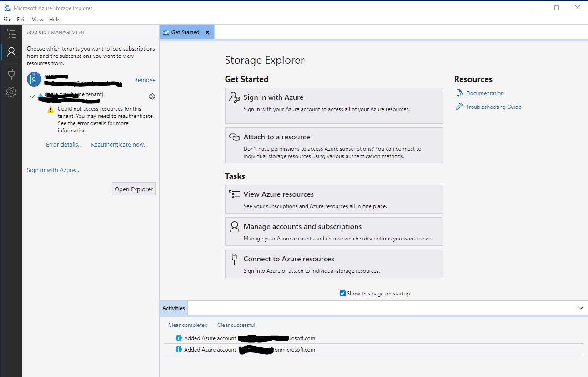The width and height of the screenshot is (588, 377).
Task: Collapse the tenant list using its chevron
Action: click(x=32, y=96)
